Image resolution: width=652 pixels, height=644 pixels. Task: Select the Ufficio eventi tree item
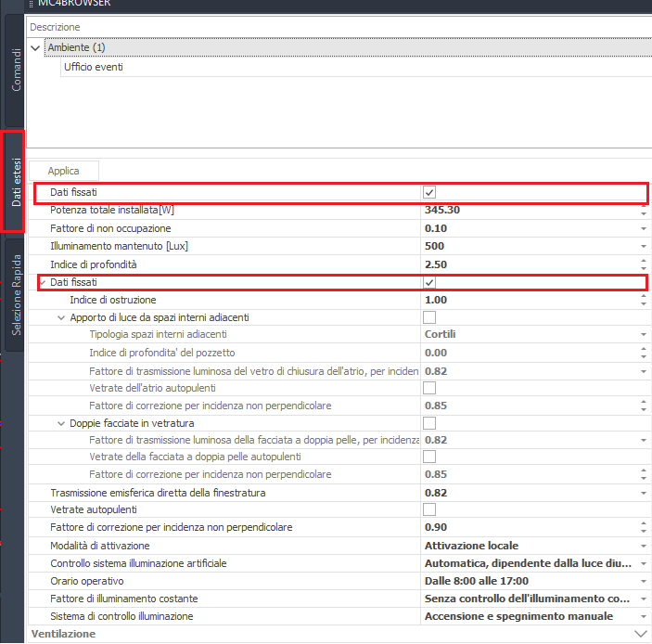pyautogui.click(x=93, y=67)
